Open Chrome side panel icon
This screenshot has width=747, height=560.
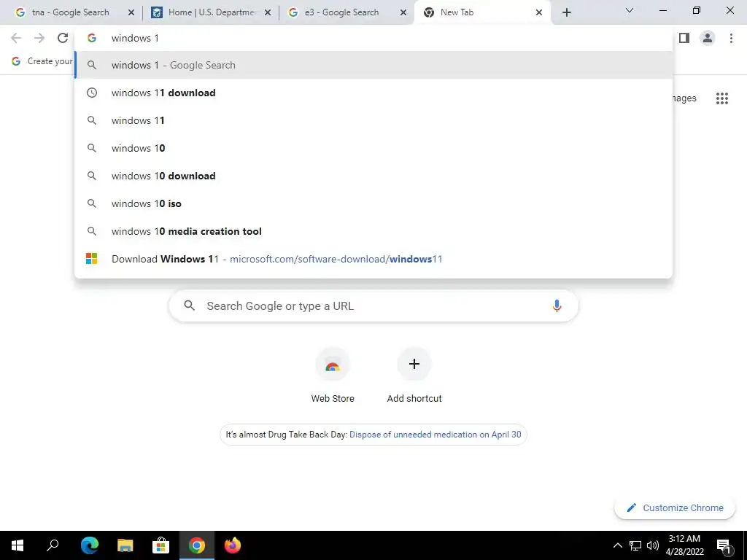[684, 38]
